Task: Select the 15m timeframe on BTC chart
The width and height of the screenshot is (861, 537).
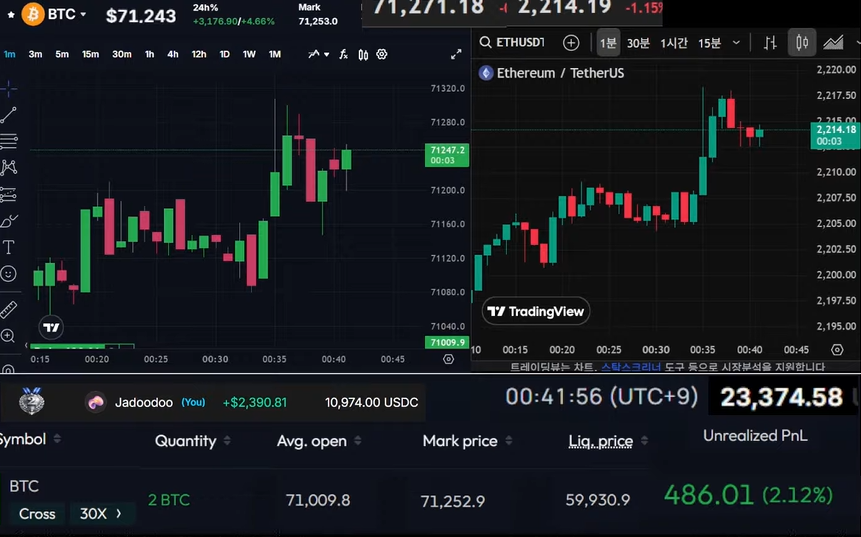Action: (91, 54)
